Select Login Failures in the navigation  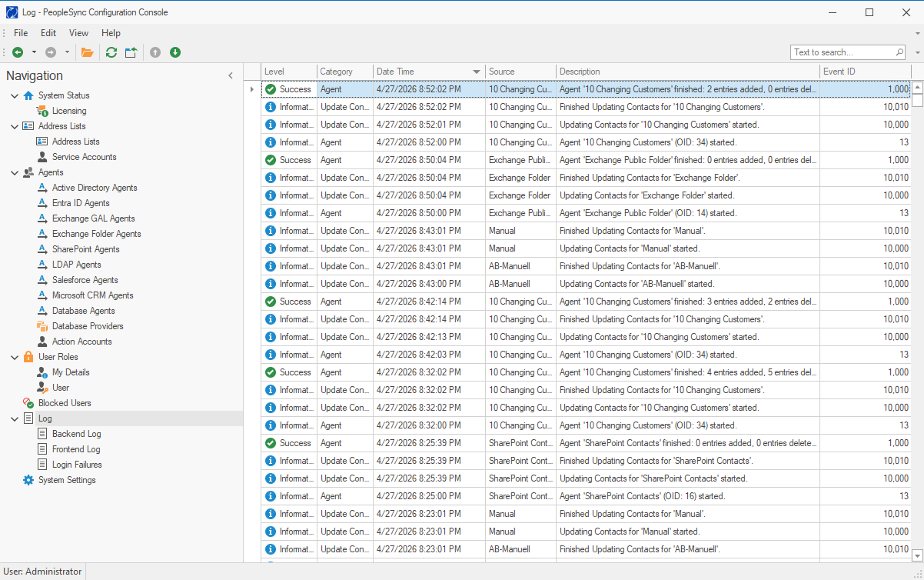tap(77, 465)
